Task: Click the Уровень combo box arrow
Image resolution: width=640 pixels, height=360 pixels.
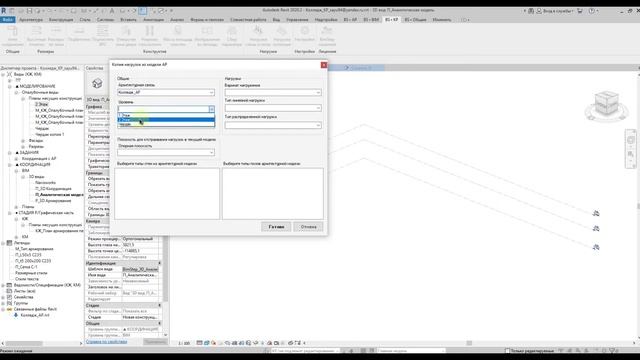Action: coord(211,109)
